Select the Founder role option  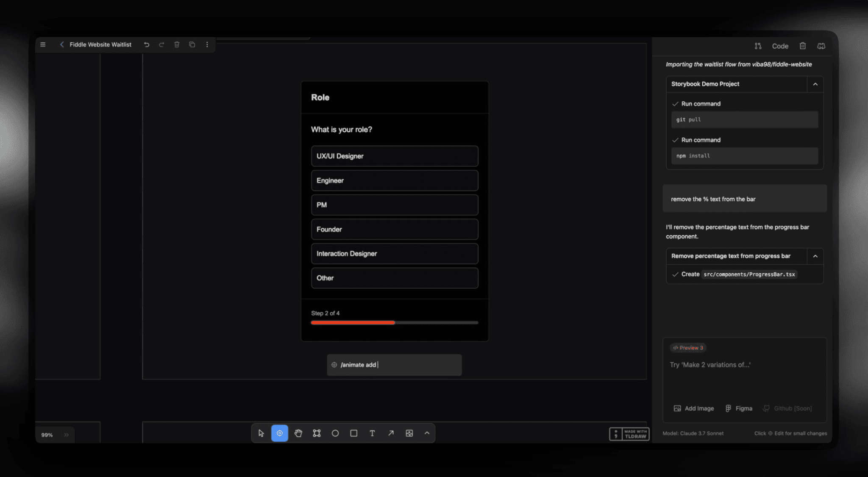pos(394,229)
